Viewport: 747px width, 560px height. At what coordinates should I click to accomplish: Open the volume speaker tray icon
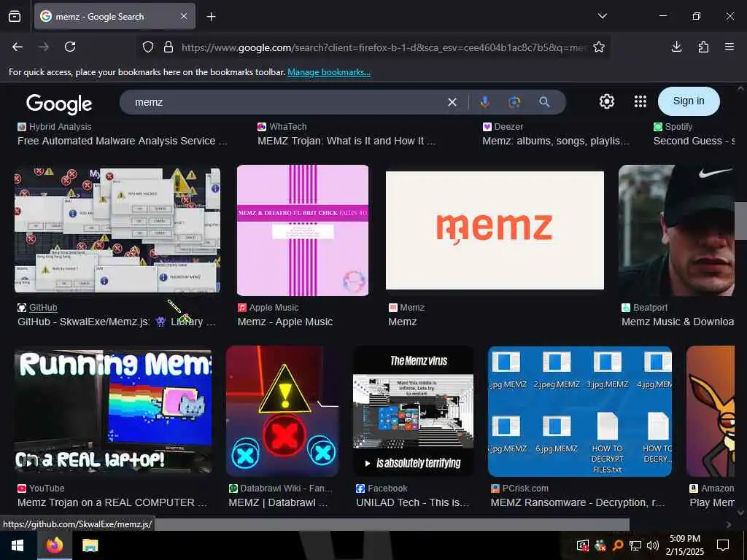click(653, 545)
